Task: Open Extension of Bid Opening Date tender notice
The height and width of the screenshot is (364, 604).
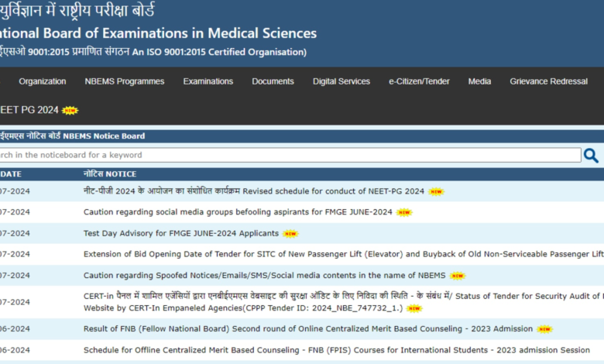Action: tap(344, 254)
